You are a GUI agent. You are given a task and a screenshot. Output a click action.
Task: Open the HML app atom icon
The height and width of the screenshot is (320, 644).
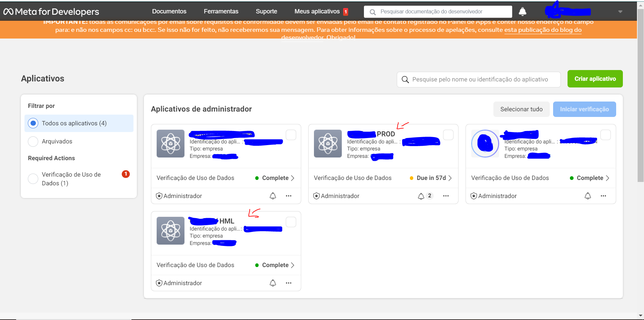coord(170,231)
